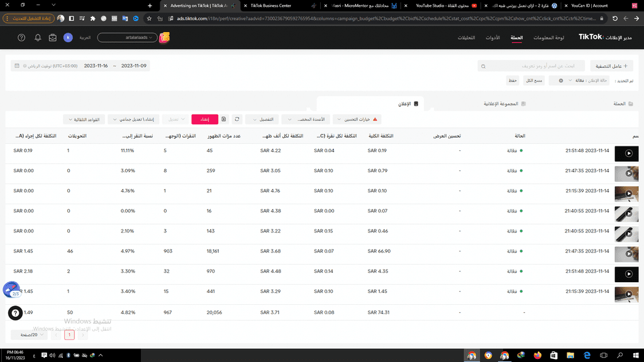The width and height of the screenshot is (644, 362).
Task: Open a new browser tab with plus
Action: tap(150, 6)
